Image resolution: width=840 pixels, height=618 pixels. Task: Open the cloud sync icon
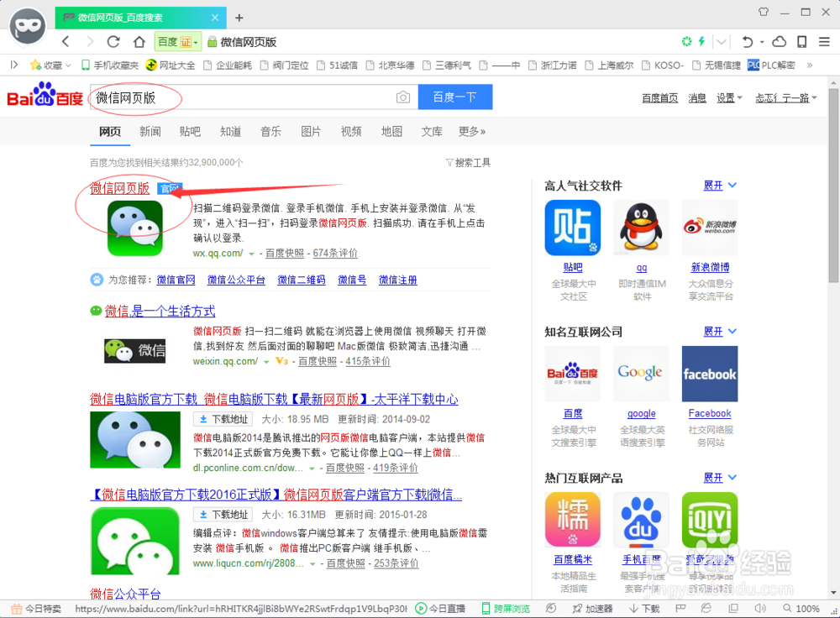pyautogui.click(x=779, y=42)
